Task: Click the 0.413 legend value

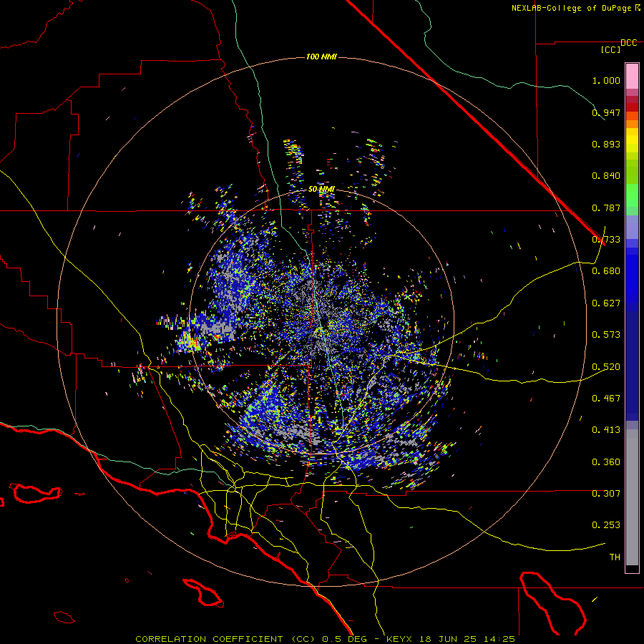Action: pyautogui.click(x=606, y=430)
